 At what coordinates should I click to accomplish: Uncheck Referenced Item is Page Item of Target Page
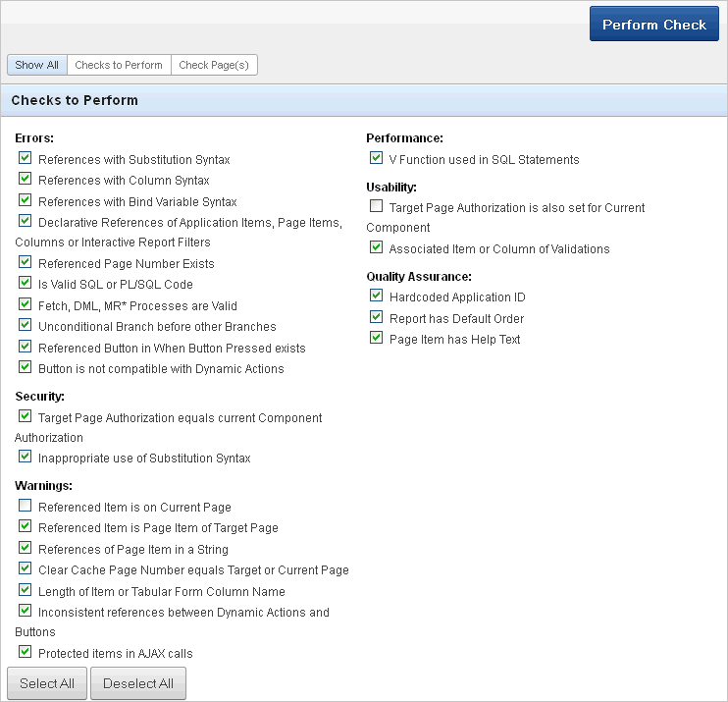26,526
